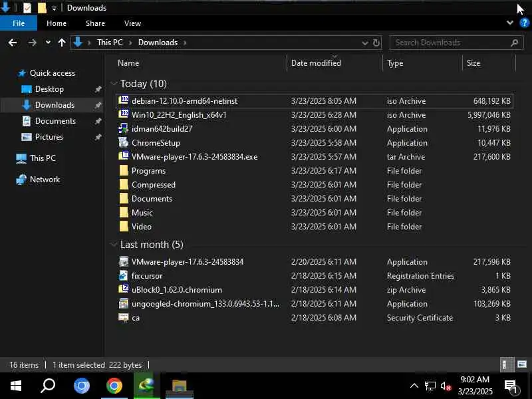Open taskbar search
This screenshot has width=532, height=399.
[x=48, y=386]
